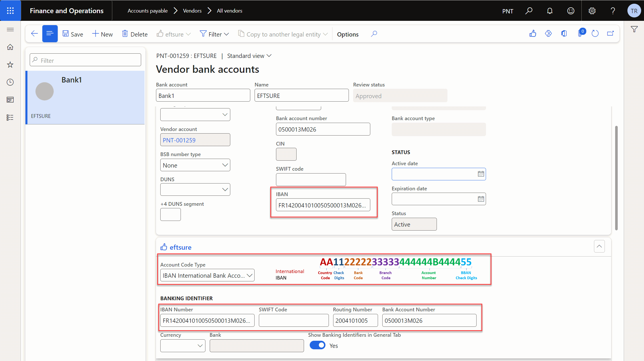Expand Copy to another legal entity menu
The height and width of the screenshot is (361, 644).
(x=283, y=34)
